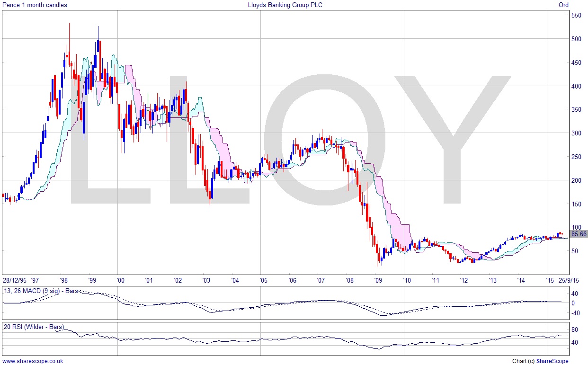Click the 100 price axis label
The height and width of the screenshot is (365, 588).
coord(576,228)
